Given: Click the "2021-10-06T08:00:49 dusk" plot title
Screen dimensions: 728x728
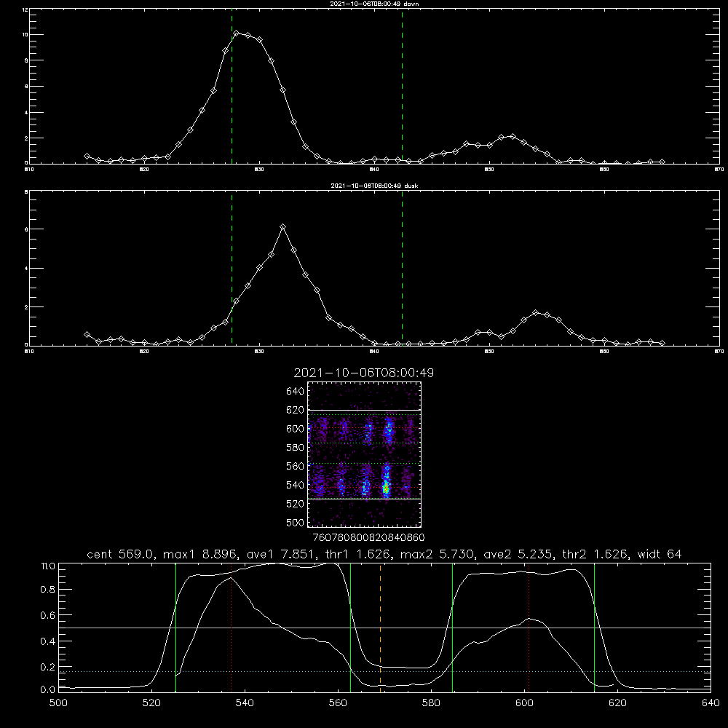Looking at the screenshot, I should [x=374, y=186].
